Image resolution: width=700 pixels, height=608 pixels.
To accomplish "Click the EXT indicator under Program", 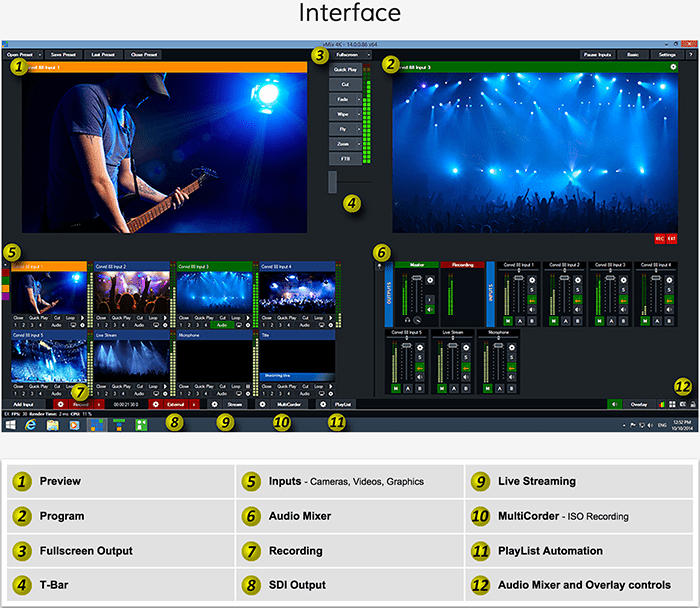I will point(671,238).
